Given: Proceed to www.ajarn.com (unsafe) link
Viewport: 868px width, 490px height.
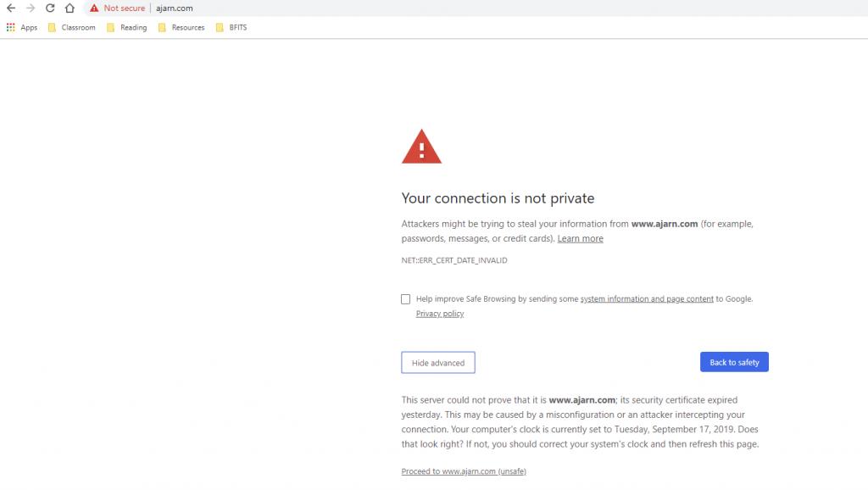Looking at the screenshot, I should point(464,471).
